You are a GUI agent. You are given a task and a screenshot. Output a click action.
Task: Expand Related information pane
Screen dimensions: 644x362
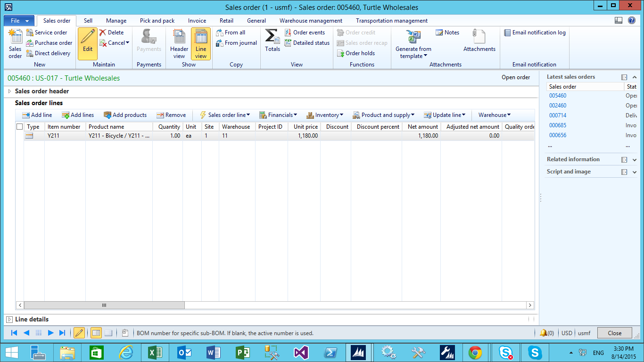[635, 160]
